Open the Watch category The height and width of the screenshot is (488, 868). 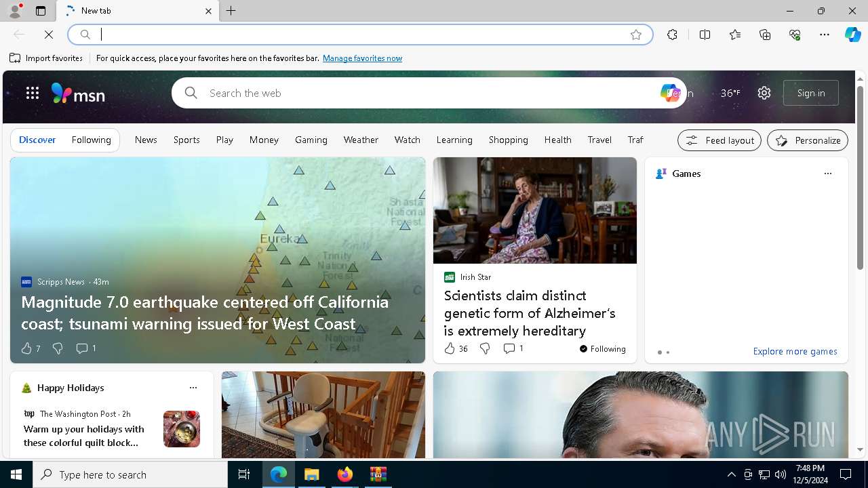(x=408, y=140)
